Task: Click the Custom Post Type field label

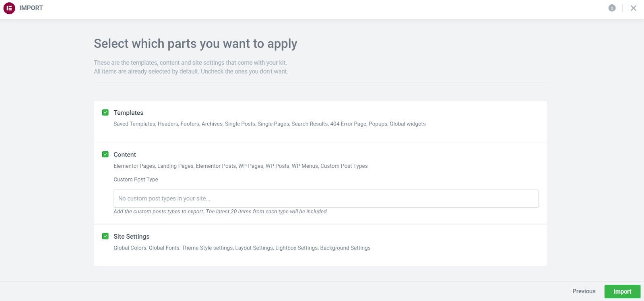Action: [136, 179]
